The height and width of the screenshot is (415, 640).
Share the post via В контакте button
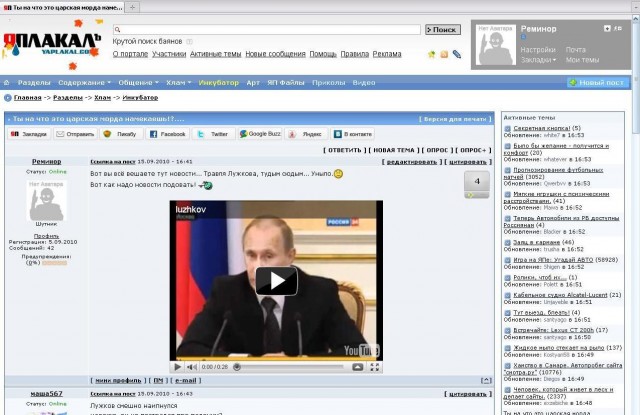pyautogui.click(x=353, y=134)
